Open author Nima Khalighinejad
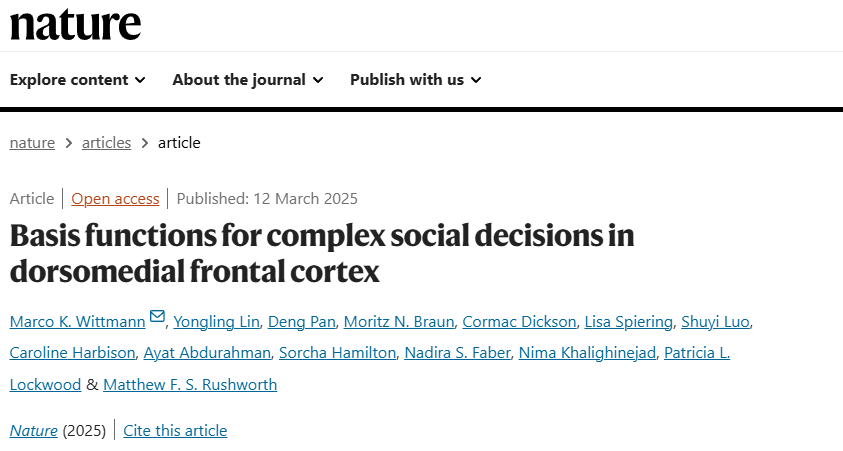Image resolution: width=843 pixels, height=451 pixels. [x=587, y=353]
